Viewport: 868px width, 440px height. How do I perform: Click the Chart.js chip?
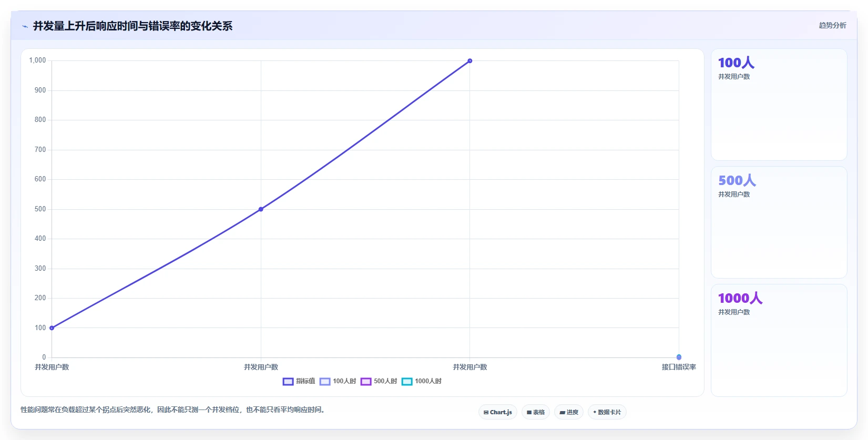(498, 412)
